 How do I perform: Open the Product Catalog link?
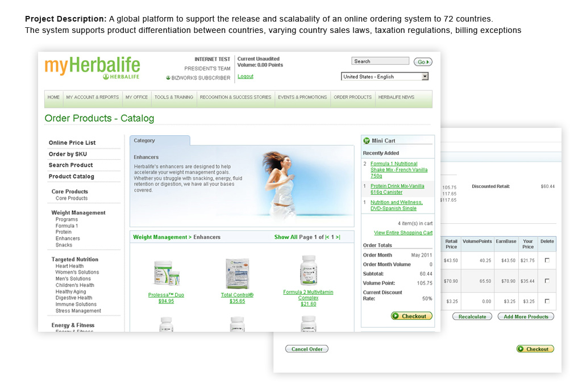pos(71,177)
